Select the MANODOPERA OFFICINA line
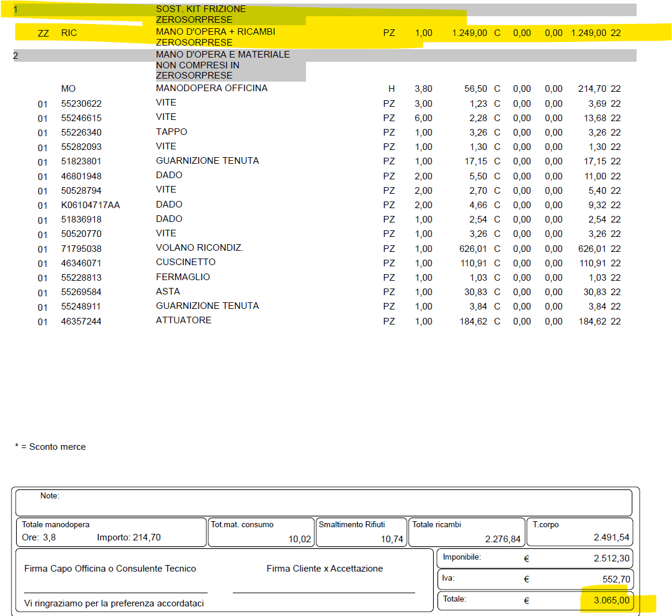Viewport: 672px width, 616px height. click(211, 88)
